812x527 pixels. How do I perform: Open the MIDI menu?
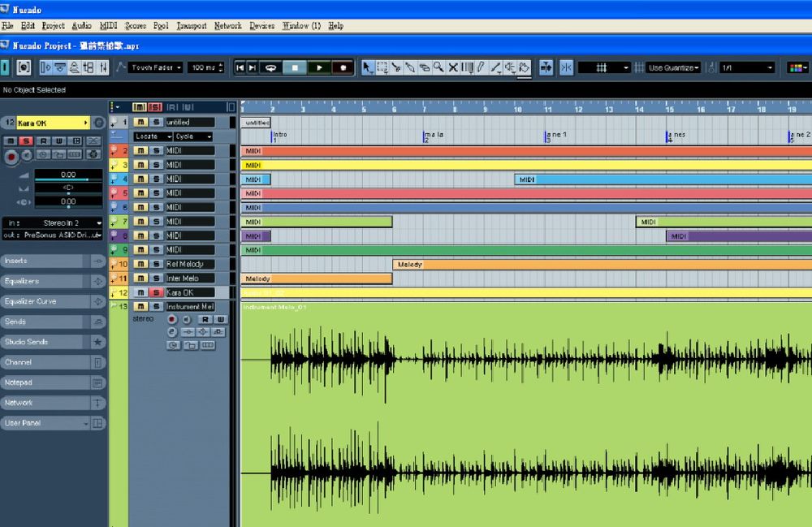(x=108, y=25)
